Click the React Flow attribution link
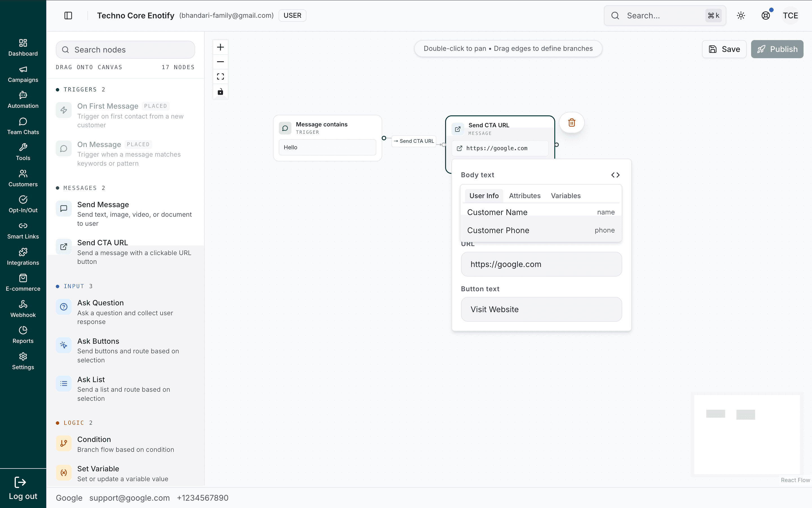The height and width of the screenshot is (508, 812). (x=795, y=480)
